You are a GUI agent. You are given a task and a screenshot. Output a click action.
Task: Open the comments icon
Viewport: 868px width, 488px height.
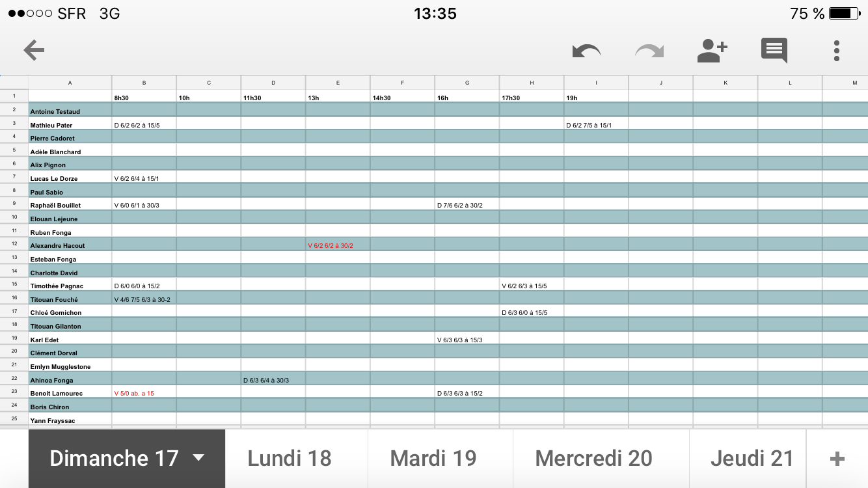point(774,51)
